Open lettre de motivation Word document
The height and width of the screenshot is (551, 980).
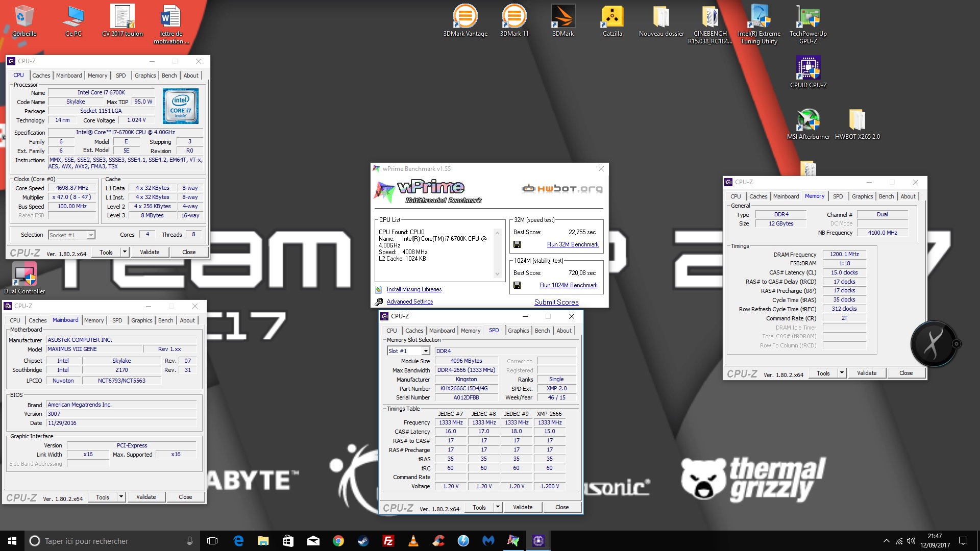tap(171, 24)
